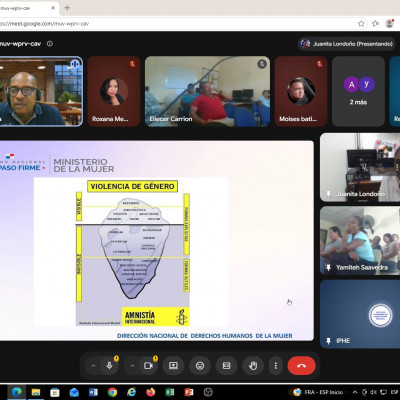The width and height of the screenshot is (400, 400).
Task: Raise hand in the meeting
Action: pos(253,366)
